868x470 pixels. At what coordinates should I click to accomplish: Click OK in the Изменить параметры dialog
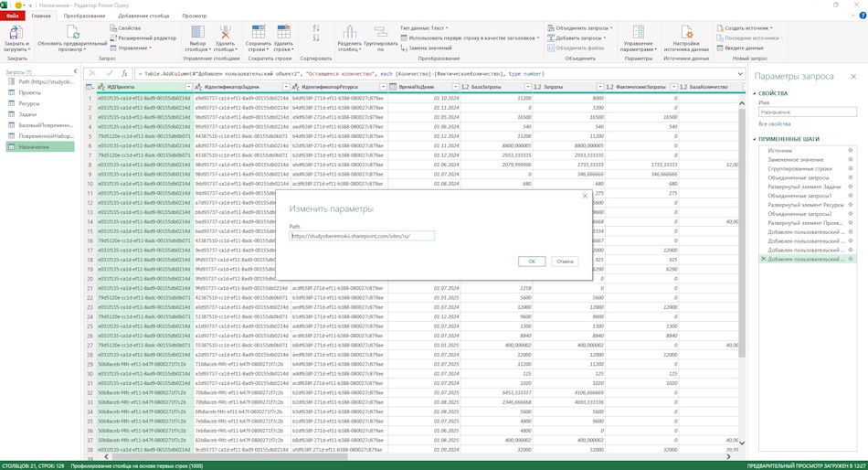click(x=532, y=261)
